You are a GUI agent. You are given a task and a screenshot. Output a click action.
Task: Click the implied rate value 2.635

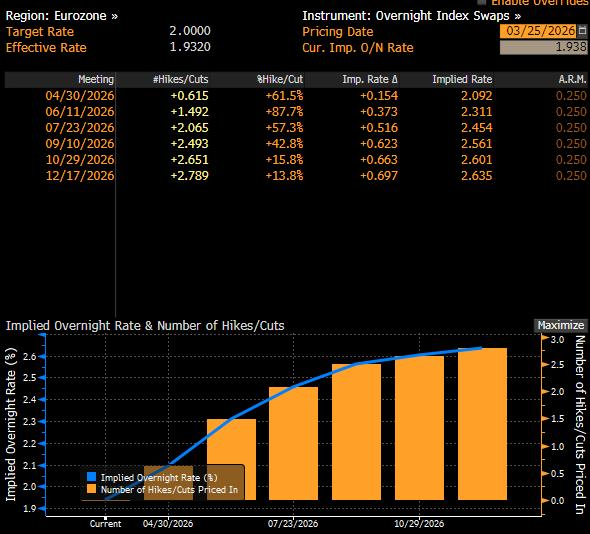(x=477, y=175)
